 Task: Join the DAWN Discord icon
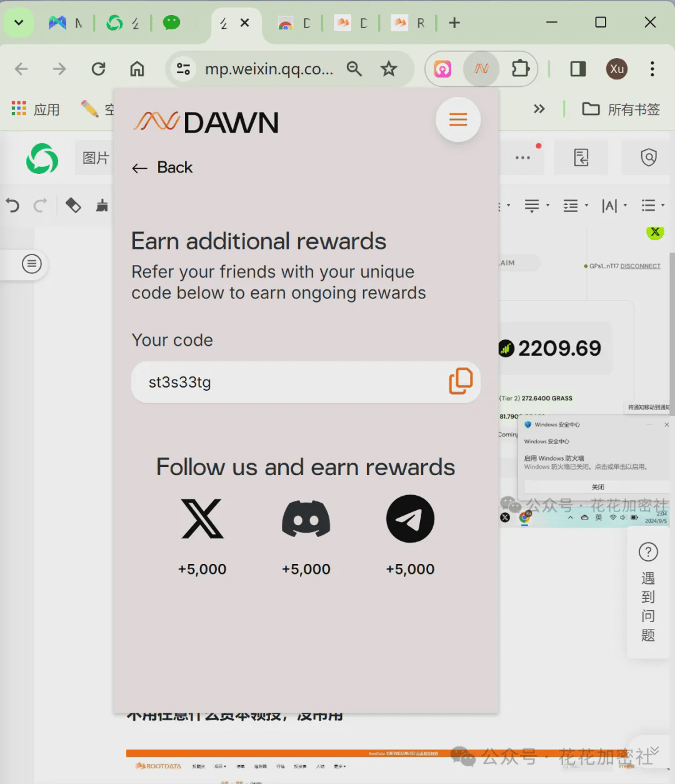pos(306,519)
